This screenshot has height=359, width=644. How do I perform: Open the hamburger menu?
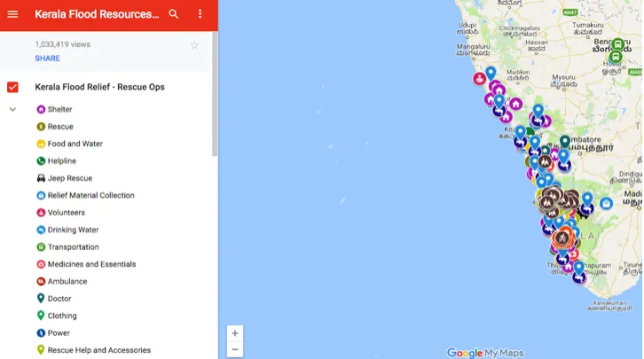coord(12,14)
